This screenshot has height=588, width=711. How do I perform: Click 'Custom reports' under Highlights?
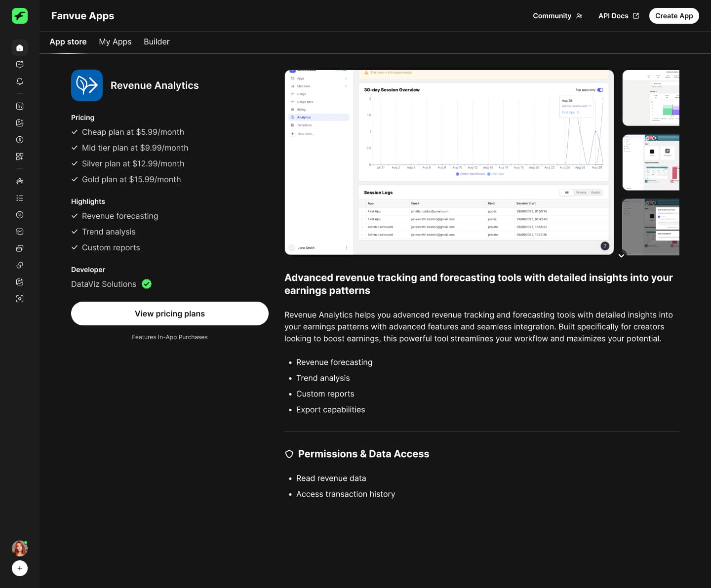111,247
